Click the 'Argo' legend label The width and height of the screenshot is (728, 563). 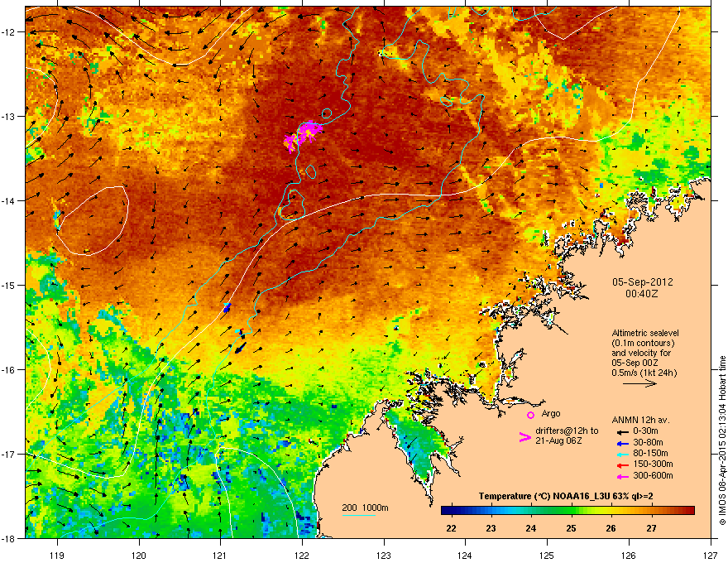click(551, 413)
